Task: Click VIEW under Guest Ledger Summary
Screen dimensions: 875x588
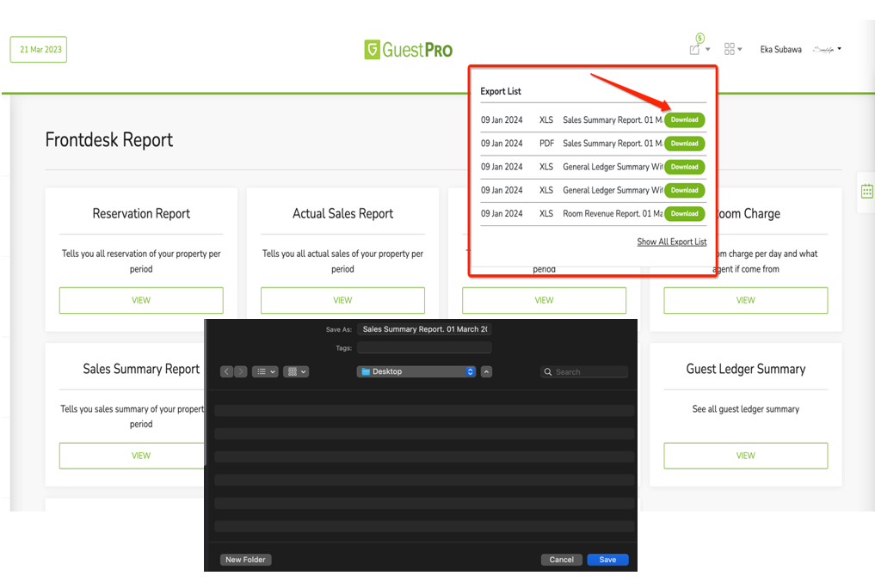Action: (745, 456)
